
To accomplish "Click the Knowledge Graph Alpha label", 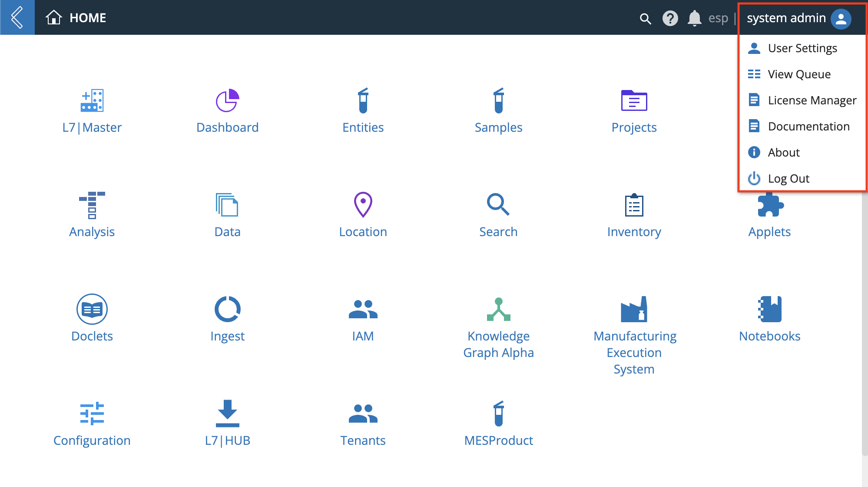I will coord(499,344).
